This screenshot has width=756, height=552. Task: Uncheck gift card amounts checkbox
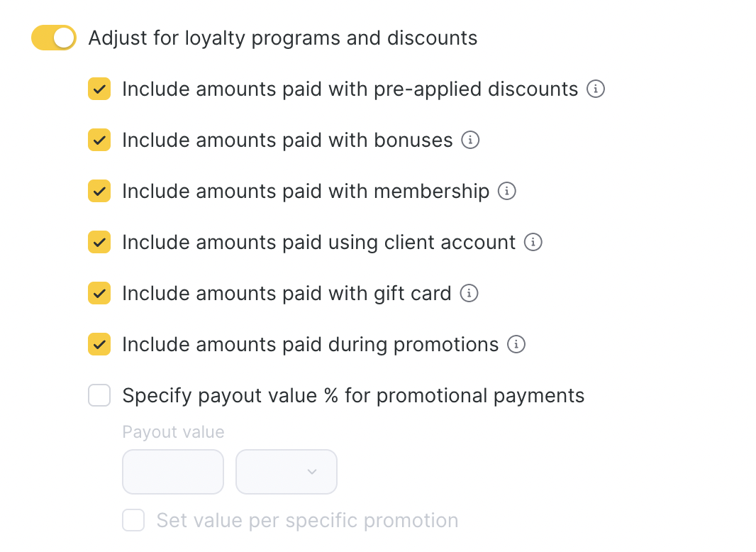coord(99,294)
